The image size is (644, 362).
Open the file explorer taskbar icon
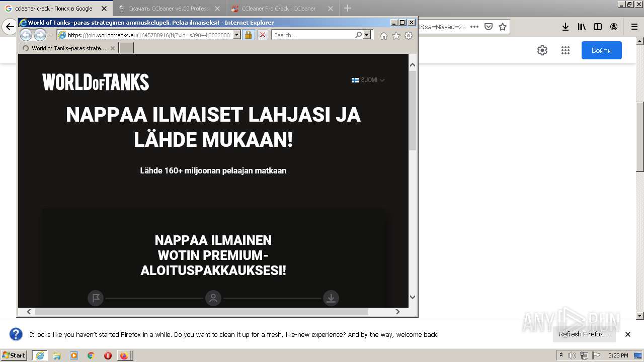tap(57, 355)
